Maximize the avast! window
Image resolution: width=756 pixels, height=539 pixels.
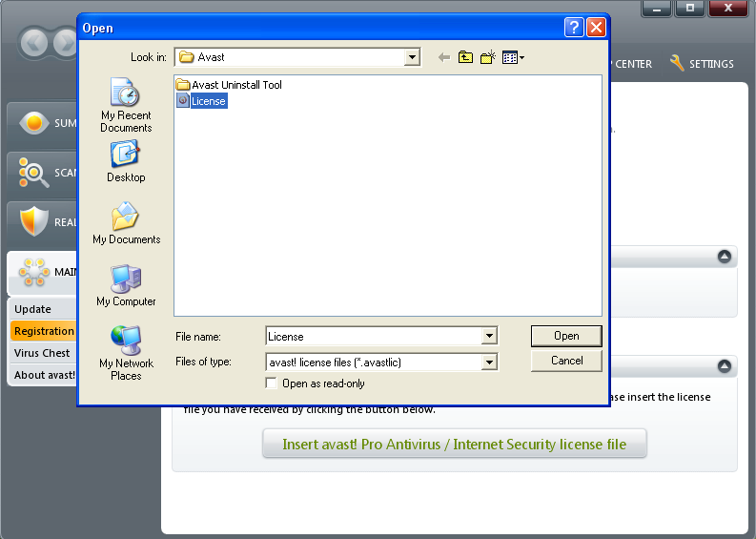pos(690,9)
